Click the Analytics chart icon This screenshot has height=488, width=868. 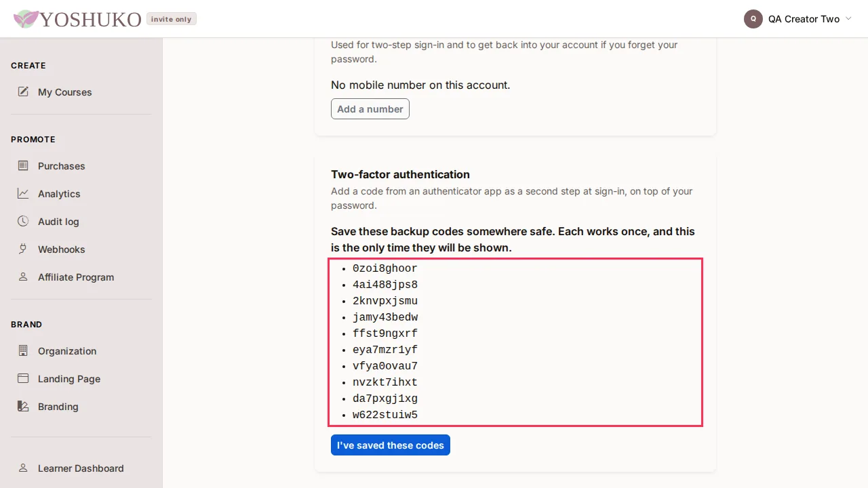coord(23,193)
